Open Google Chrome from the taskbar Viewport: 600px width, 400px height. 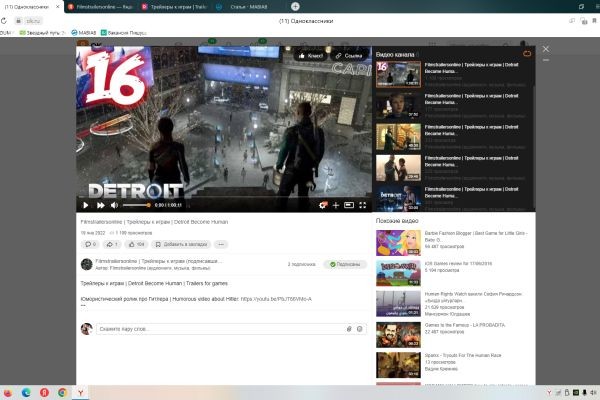pos(62,393)
